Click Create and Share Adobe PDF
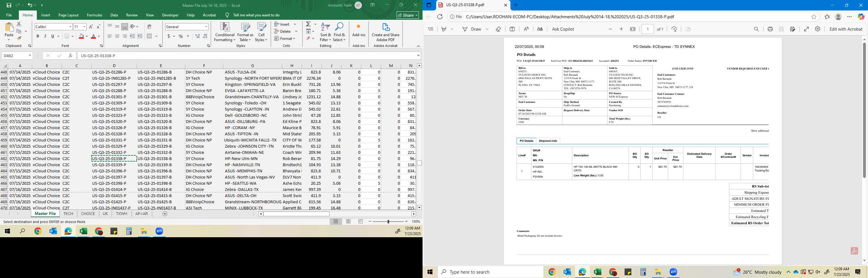 (385, 32)
